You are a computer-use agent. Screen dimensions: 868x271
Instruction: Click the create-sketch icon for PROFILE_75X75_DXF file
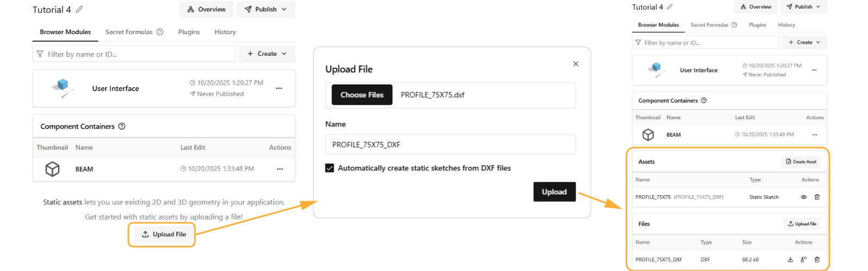[803, 260]
